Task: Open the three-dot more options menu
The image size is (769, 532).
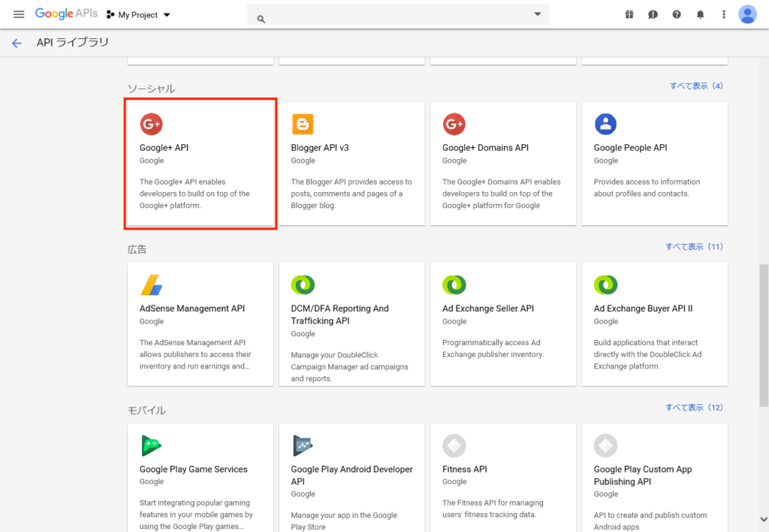Action: (723, 14)
